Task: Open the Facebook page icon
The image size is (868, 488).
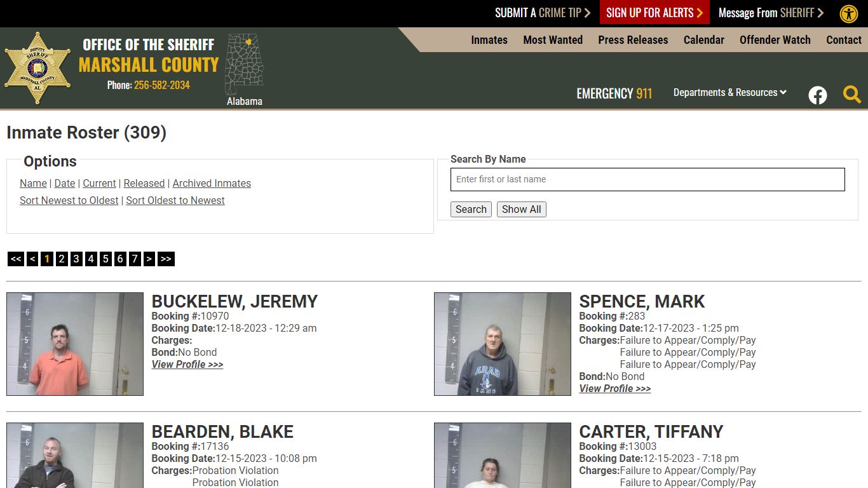Action: point(818,95)
